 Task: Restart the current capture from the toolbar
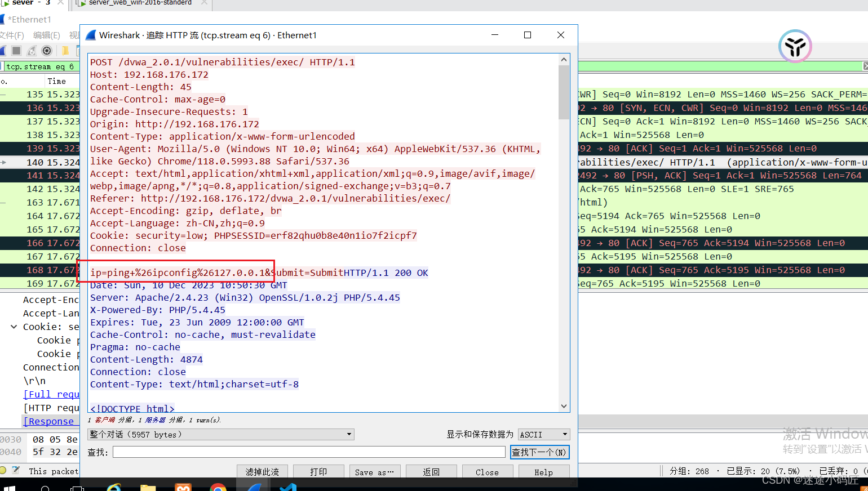coord(32,51)
